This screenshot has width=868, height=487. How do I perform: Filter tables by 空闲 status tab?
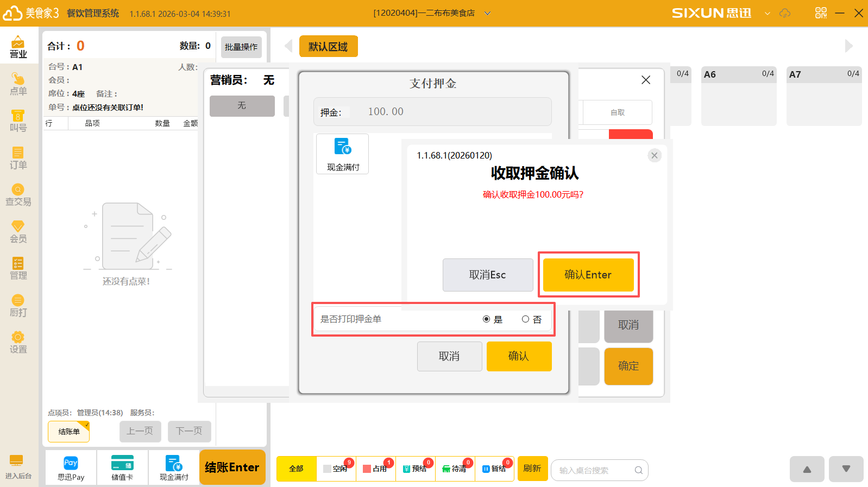[336, 469]
